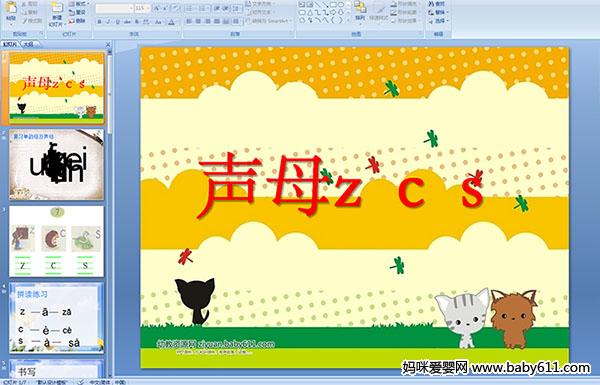
Task: Center the text
Action: (x=198, y=21)
